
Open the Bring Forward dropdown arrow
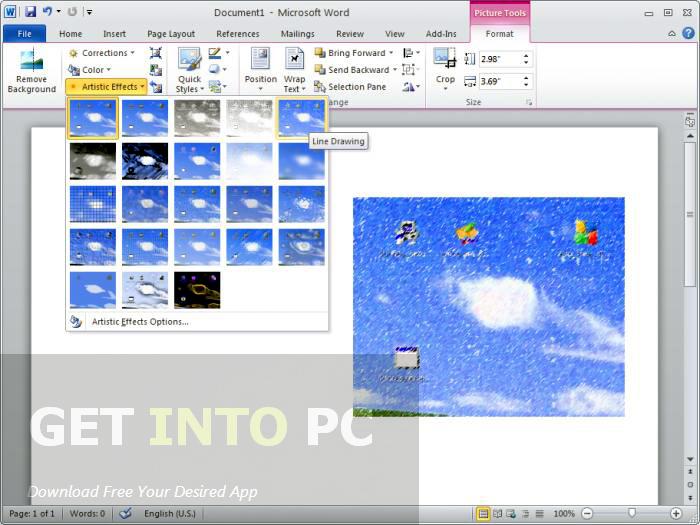pos(391,53)
